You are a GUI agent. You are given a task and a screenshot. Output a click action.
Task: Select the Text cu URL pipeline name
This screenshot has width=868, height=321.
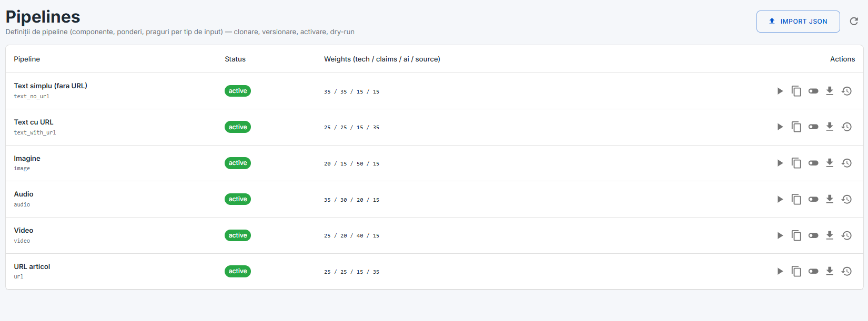coord(34,122)
